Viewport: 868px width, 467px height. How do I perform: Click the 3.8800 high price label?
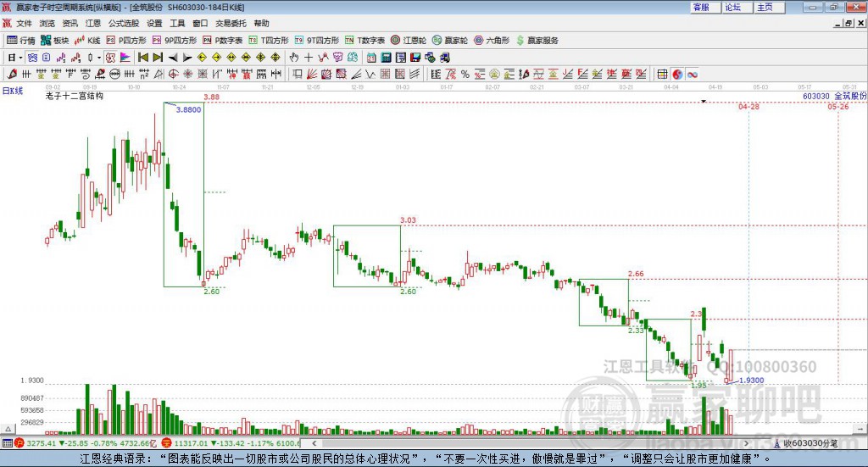point(188,109)
